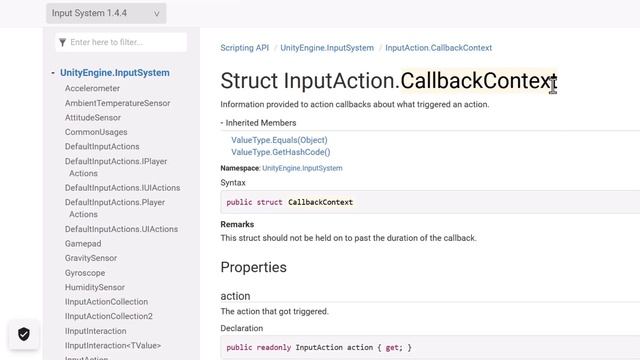640x360 pixels.
Task: Open the InputAction.CallbackContext breadcrumb link
Action: (438, 48)
